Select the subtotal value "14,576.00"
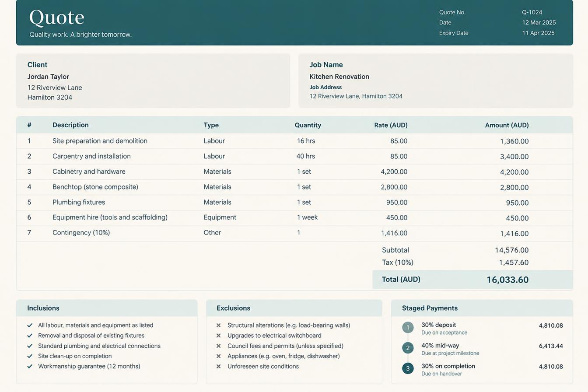 click(x=512, y=250)
